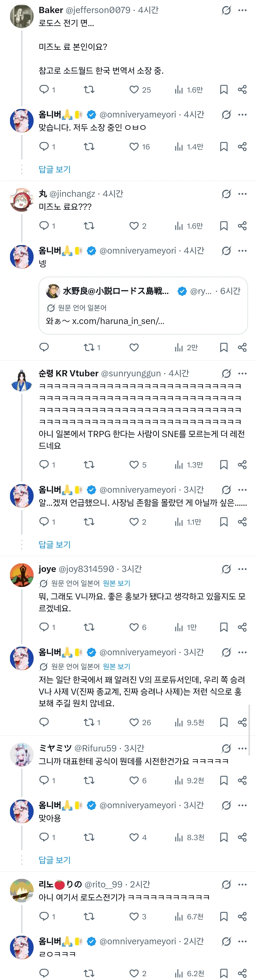Open more options menu on Baker's tweet
The image size is (257, 980).
tap(242, 10)
